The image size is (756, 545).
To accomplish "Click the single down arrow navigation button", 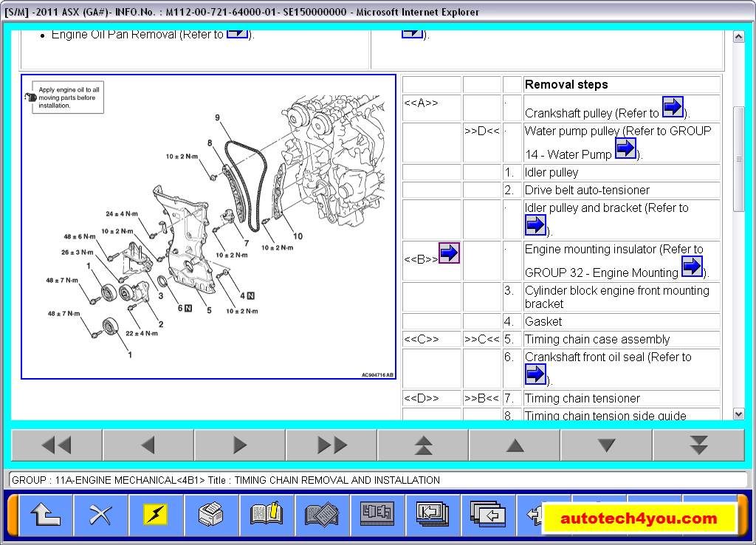I will (607, 445).
